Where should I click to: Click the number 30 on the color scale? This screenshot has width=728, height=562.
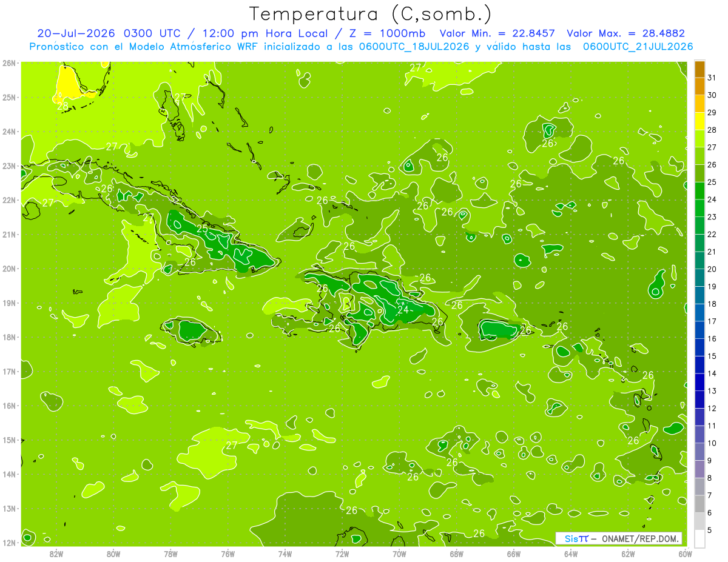[712, 95]
